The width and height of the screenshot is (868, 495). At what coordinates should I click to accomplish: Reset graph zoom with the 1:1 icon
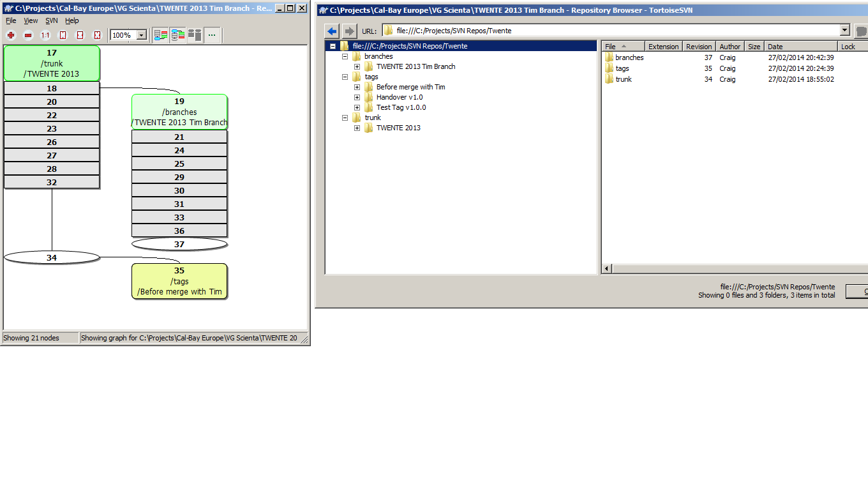(x=45, y=35)
